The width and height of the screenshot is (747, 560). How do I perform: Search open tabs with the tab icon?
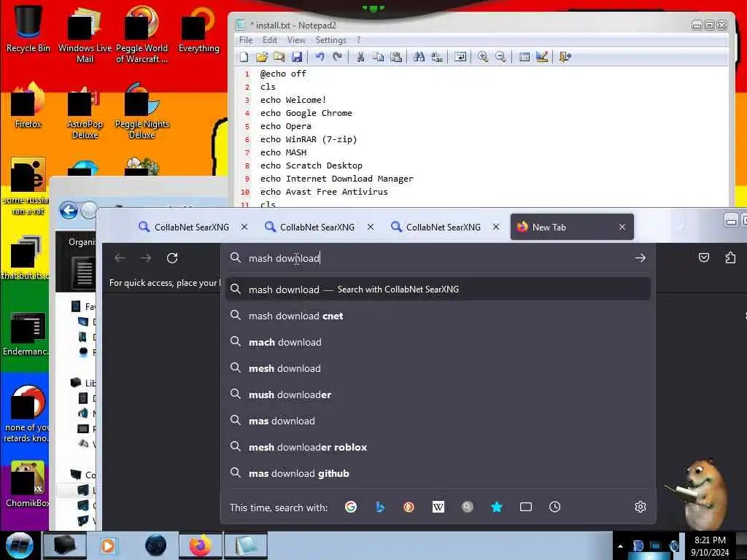(525, 507)
